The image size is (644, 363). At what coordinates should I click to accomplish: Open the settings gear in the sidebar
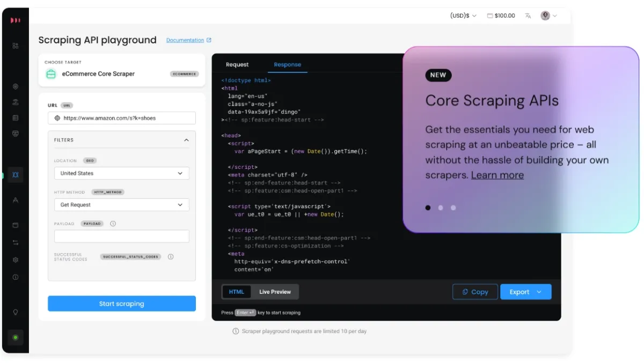16,260
